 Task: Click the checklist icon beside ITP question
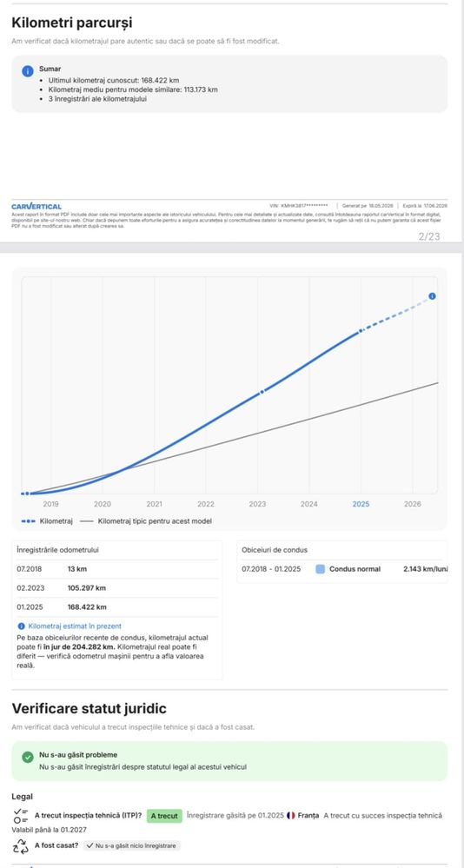point(21,815)
